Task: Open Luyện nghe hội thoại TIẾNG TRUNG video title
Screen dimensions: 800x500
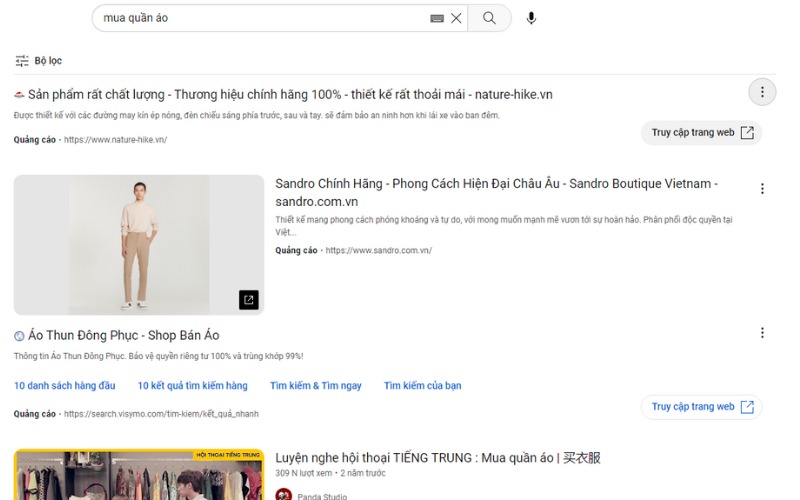Action: [x=438, y=458]
